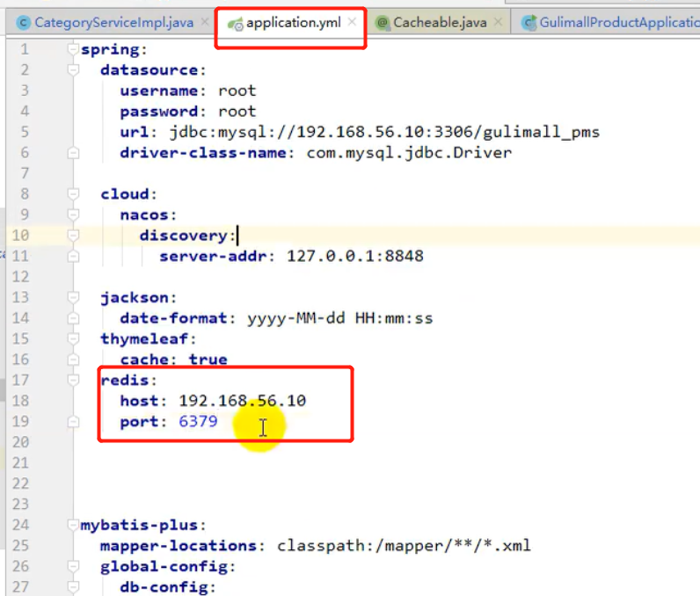Image resolution: width=700 pixels, height=596 pixels.
Task: Close the application.yml tab
Action: pos(353,21)
